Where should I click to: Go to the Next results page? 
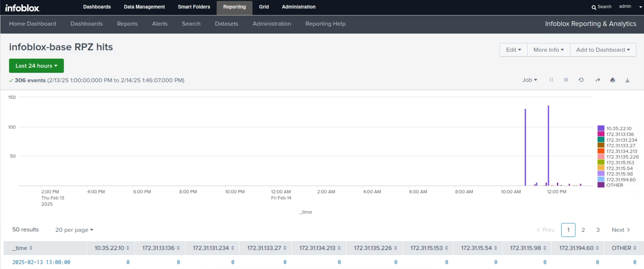[x=620, y=230]
